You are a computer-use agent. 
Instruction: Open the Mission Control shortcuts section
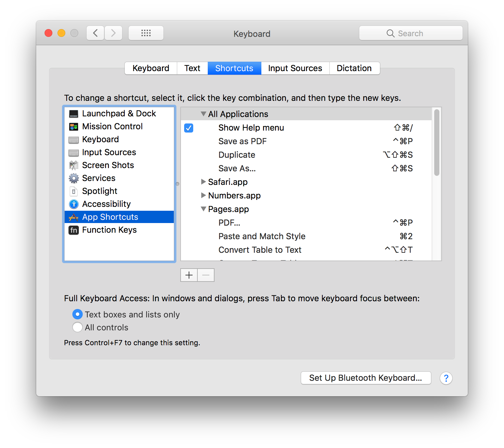click(x=112, y=126)
